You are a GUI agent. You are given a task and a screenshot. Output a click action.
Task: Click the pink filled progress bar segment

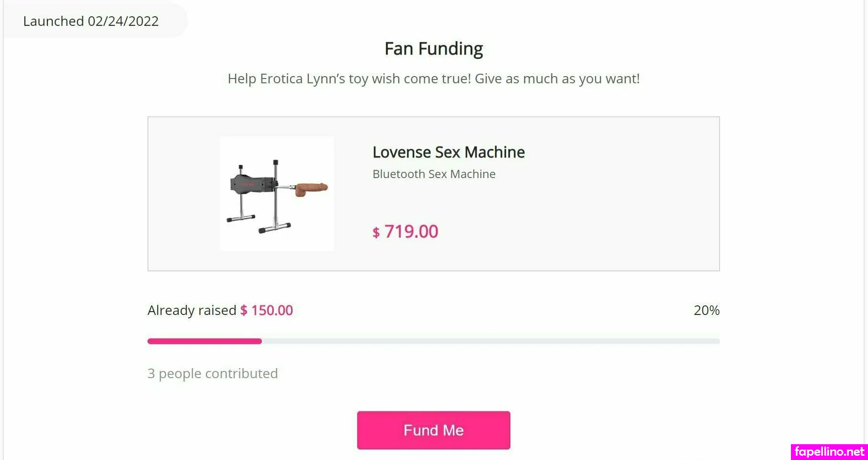[204, 341]
